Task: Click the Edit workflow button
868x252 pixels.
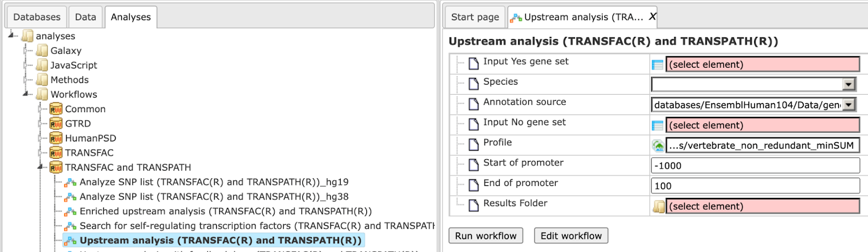Action: pos(571,236)
